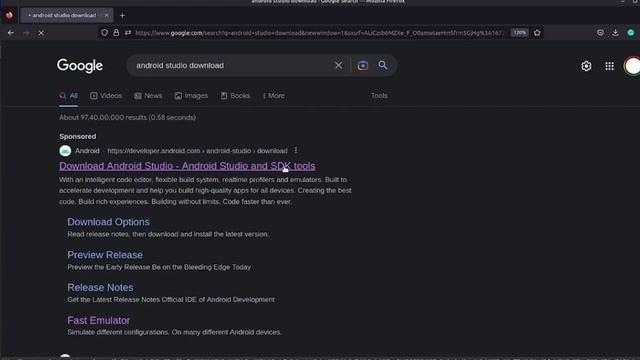Bookmark this page with the star icon
Screen dimensions: 640x360
coord(537,33)
